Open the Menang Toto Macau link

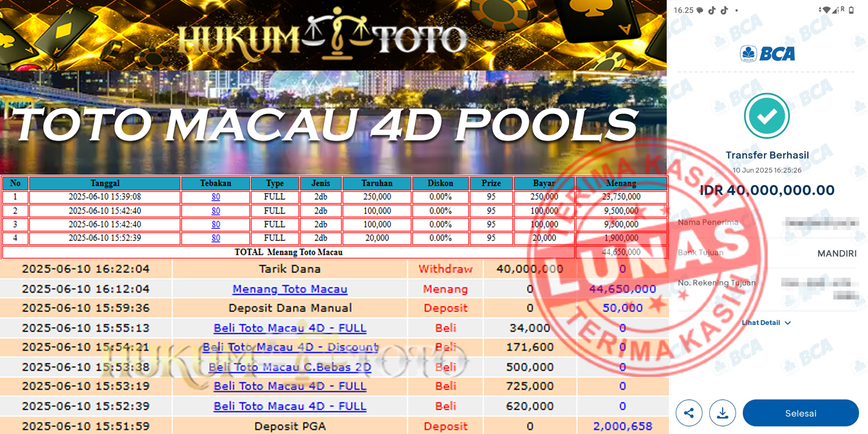(x=290, y=289)
